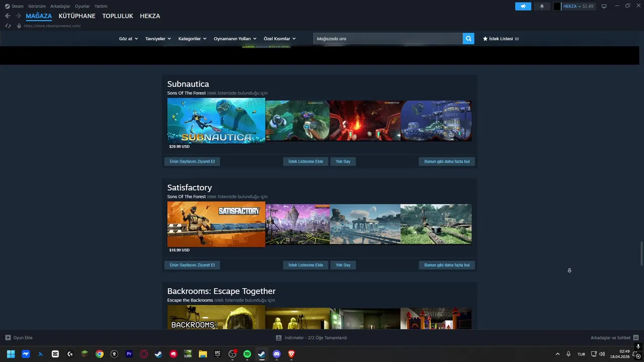Find more like Satisfactory

click(x=447, y=265)
